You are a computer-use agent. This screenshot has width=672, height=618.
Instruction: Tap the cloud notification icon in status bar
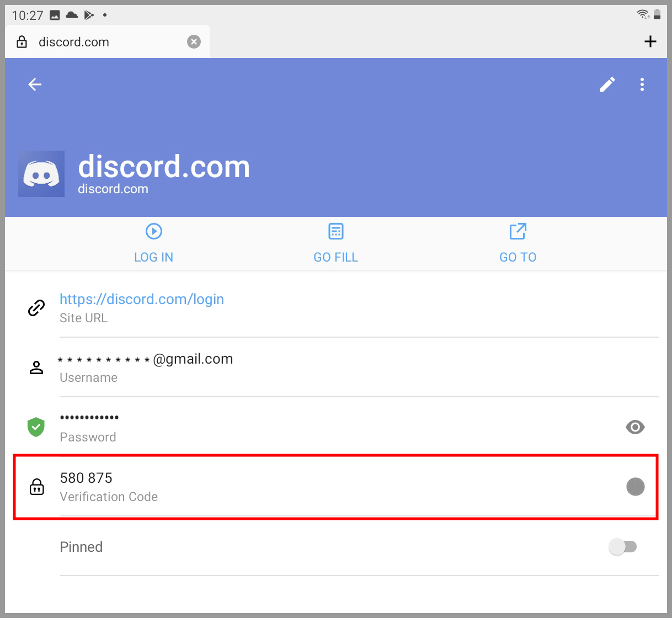[72, 15]
